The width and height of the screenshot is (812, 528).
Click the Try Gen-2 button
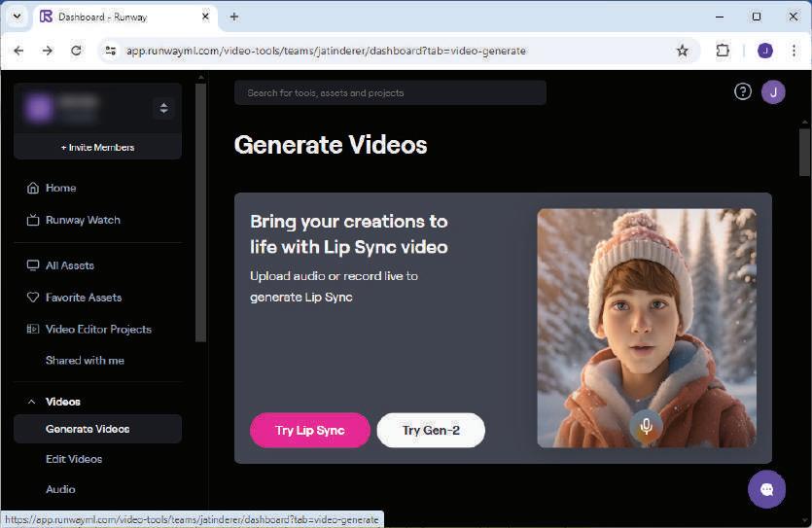431,430
